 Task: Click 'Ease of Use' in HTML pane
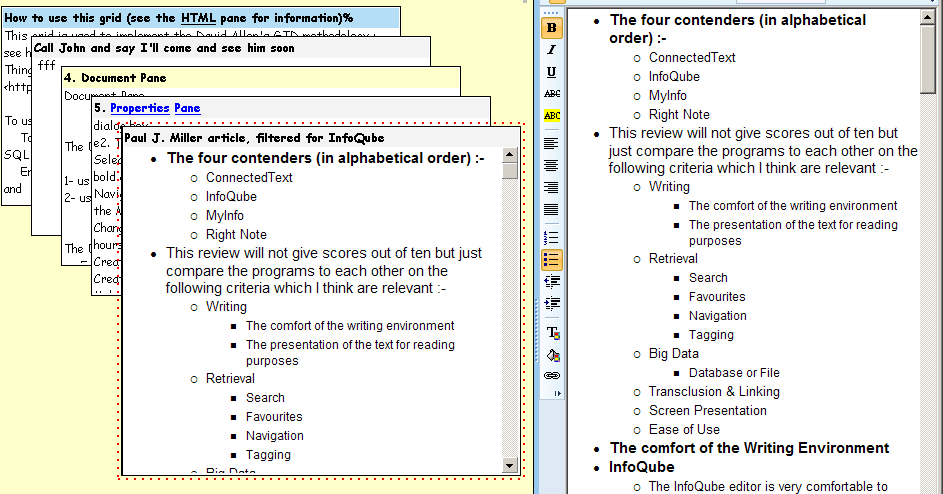click(x=684, y=430)
